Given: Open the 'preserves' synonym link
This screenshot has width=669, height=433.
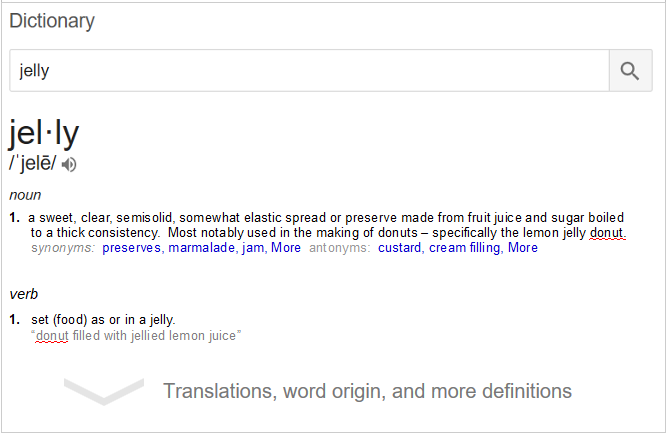Looking at the screenshot, I should tap(131, 248).
